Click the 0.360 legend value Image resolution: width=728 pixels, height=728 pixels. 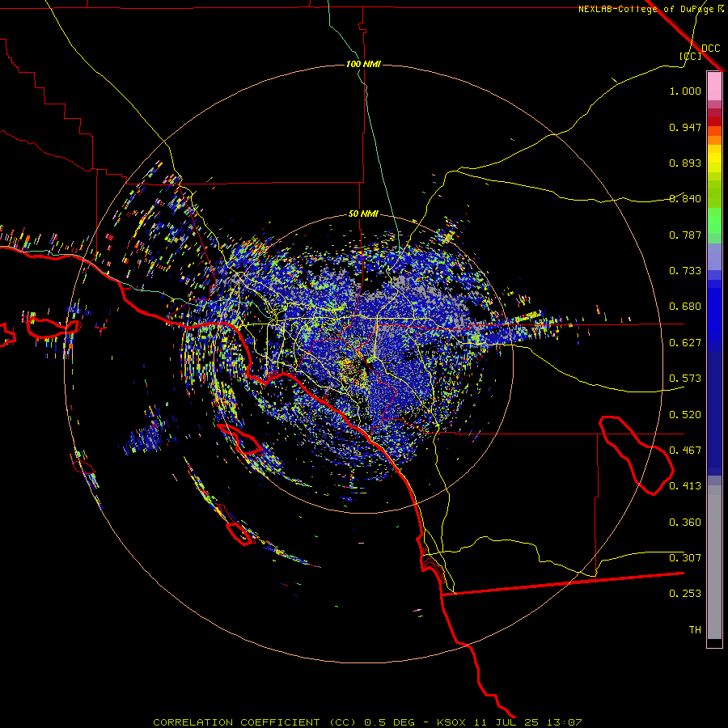pyautogui.click(x=685, y=523)
